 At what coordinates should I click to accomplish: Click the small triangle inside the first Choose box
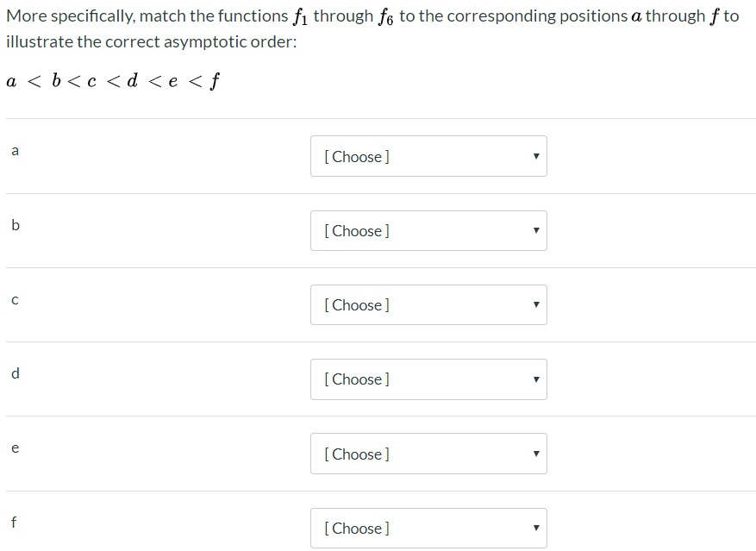[x=535, y=156]
